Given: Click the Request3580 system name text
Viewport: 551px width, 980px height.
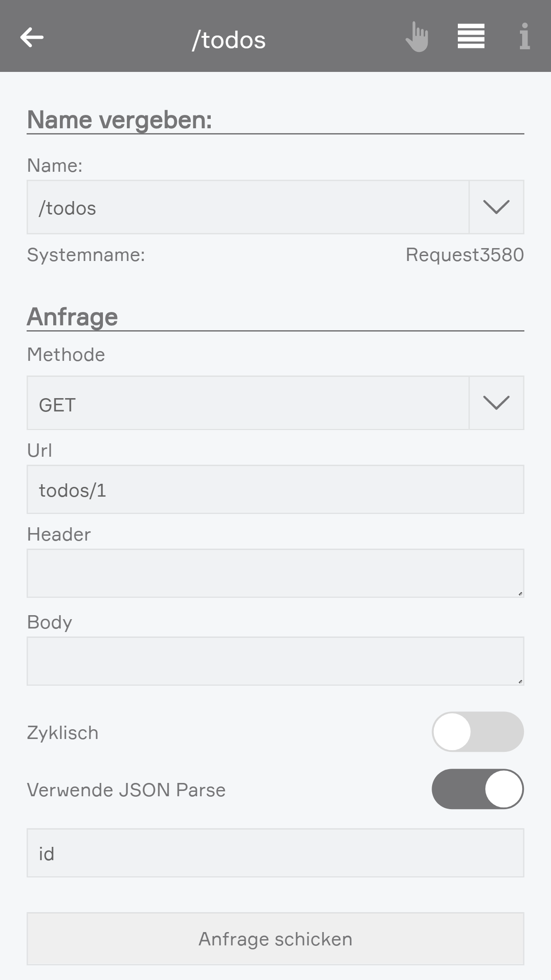Looking at the screenshot, I should (x=464, y=255).
